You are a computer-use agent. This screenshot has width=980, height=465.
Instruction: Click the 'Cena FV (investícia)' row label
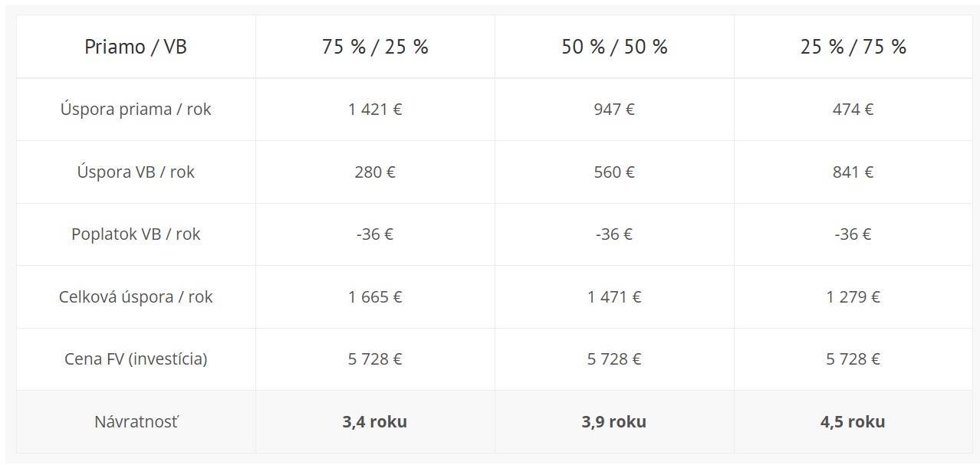[x=136, y=359]
